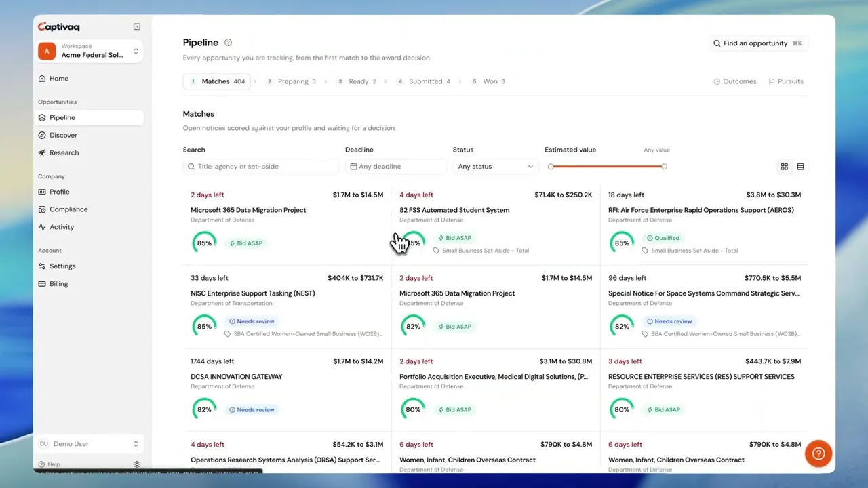Viewport: 868px width, 488px height.
Task: Click the "$3.8M to $30.3M" value
Action: click(774, 195)
